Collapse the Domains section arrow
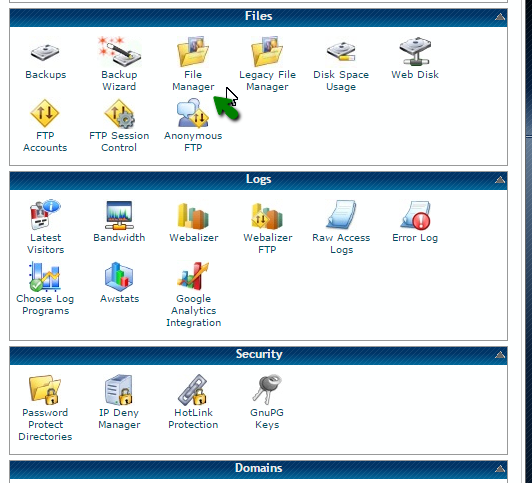 (x=499, y=468)
